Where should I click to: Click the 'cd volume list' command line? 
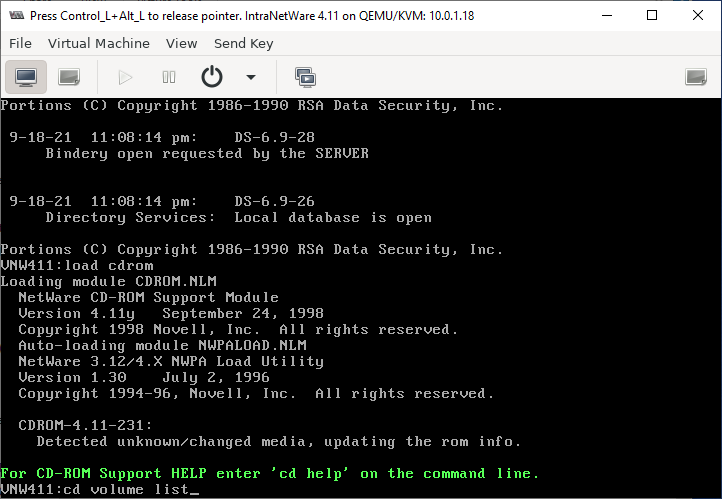coord(100,489)
